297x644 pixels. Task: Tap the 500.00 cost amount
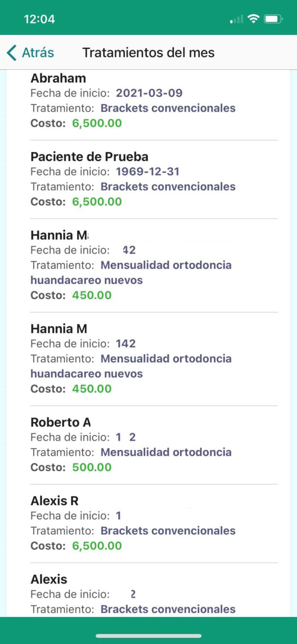point(92,467)
